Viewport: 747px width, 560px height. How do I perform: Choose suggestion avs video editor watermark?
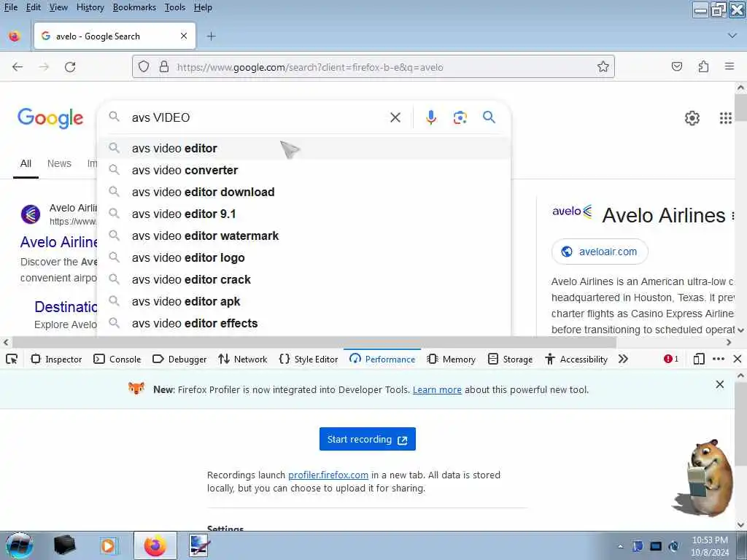(304, 236)
